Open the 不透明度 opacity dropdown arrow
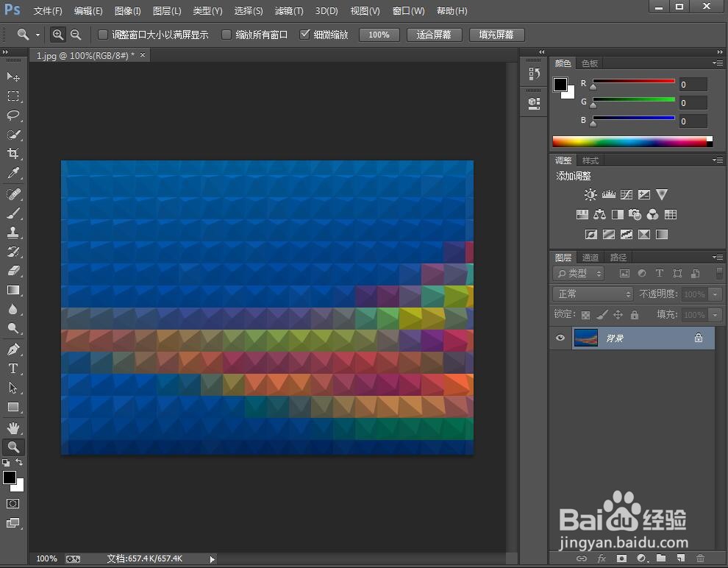This screenshot has height=568, width=728. point(715,294)
